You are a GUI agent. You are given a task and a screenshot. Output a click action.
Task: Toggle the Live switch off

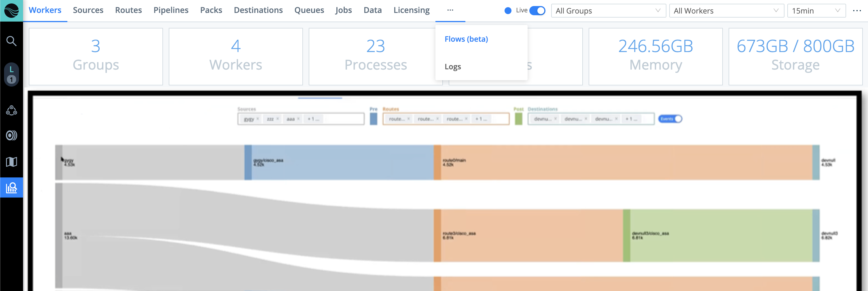537,11
